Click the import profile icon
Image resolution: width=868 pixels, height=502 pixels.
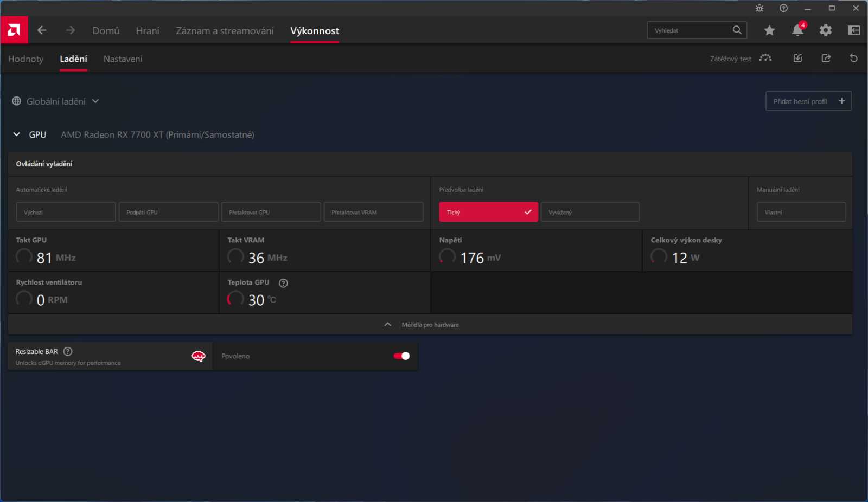point(797,59)
